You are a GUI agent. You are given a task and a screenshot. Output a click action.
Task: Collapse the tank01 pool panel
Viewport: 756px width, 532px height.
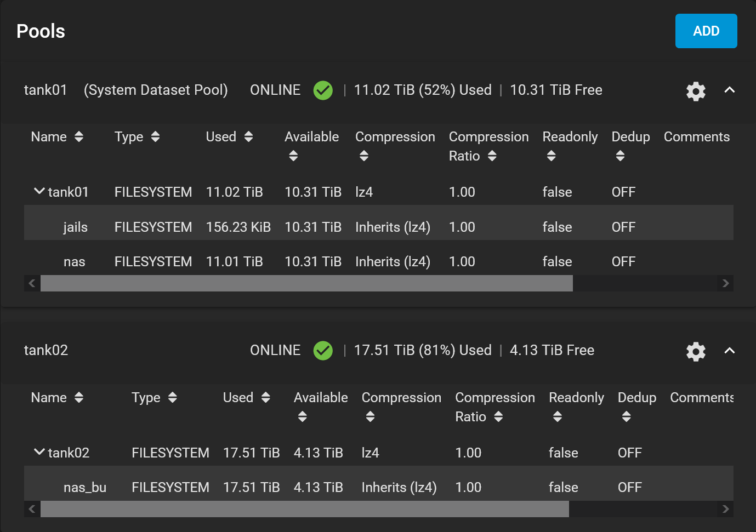pos(729,90)
